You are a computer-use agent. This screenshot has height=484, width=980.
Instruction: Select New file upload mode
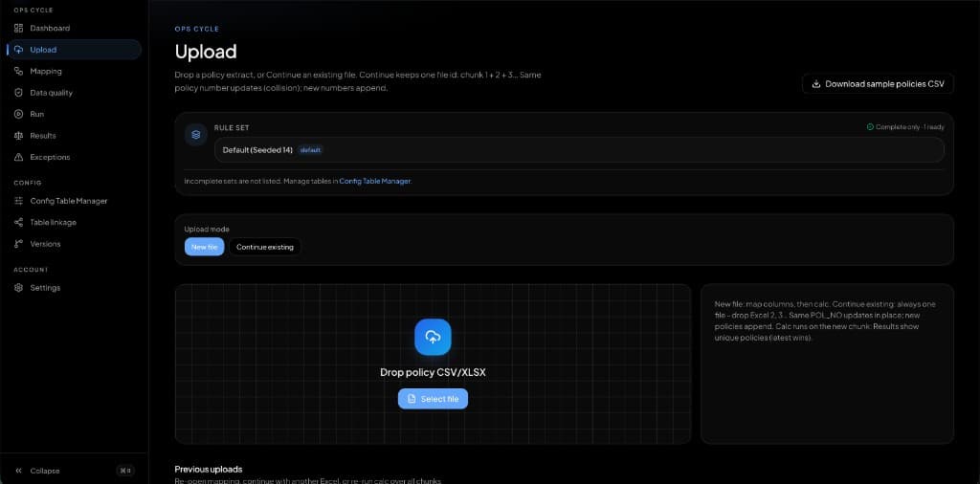(x=205, y=247)
